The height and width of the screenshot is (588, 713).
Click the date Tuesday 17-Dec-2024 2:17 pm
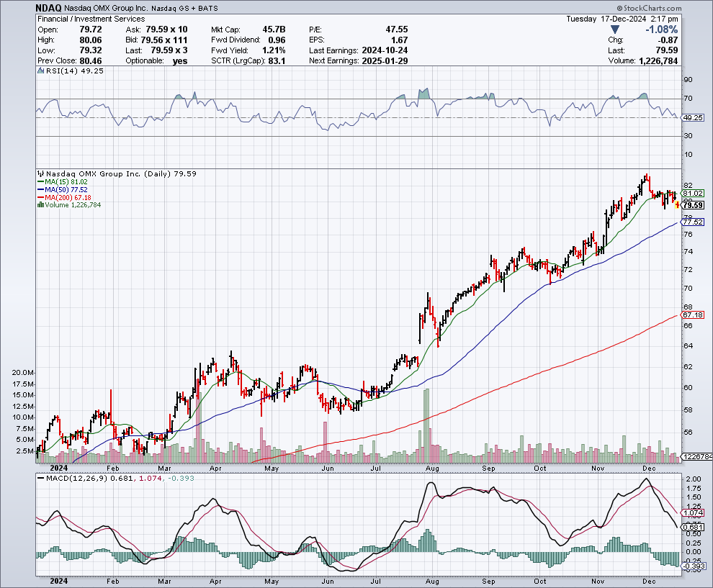coord(622,19)
